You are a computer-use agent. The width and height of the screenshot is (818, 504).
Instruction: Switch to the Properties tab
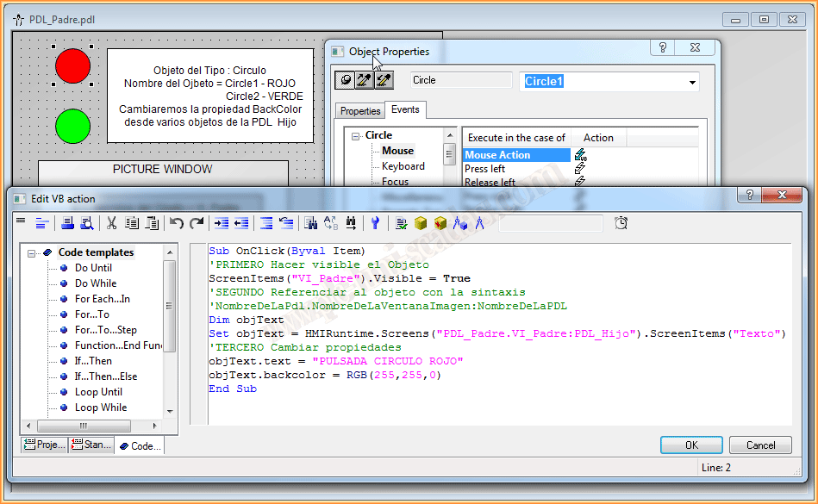tap(360, 111)
